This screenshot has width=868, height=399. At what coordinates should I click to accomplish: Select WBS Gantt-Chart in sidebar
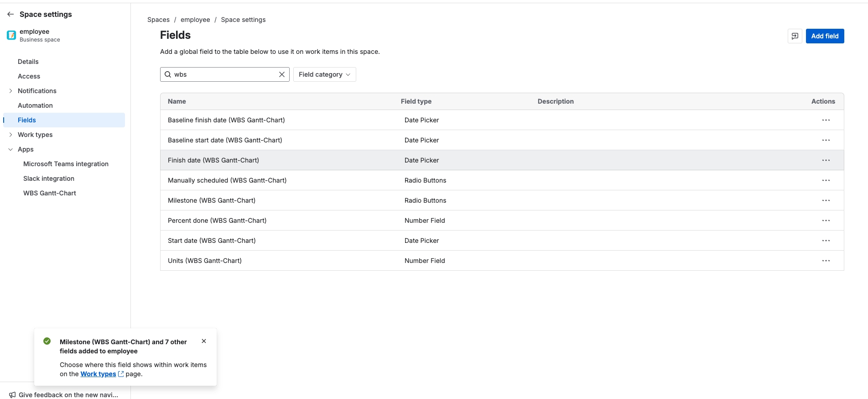50,193
